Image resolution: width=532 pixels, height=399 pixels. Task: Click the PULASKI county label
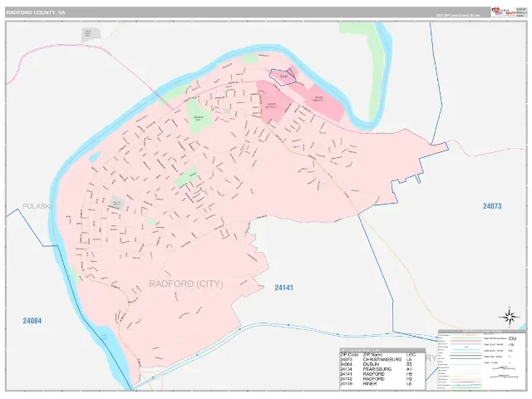37,206
